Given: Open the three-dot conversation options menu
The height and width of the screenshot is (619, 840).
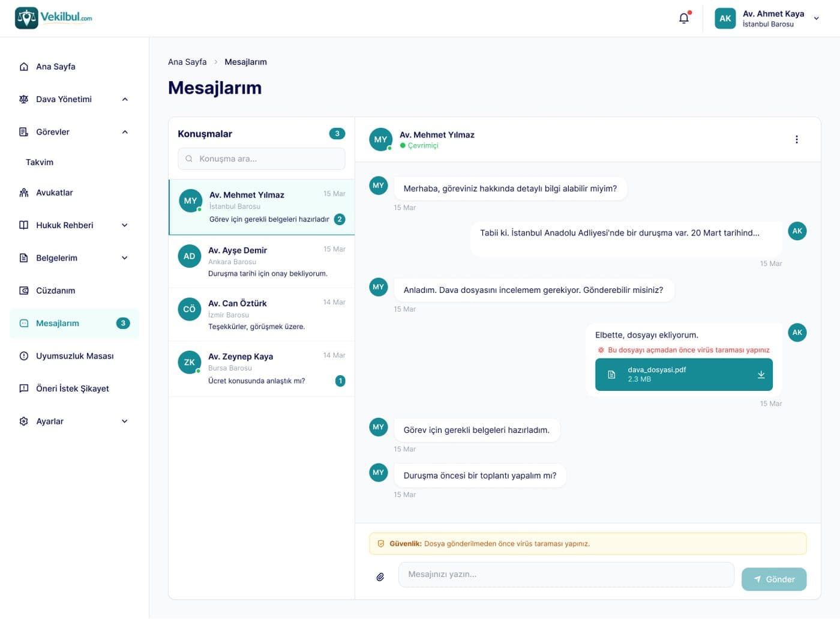Looking at the screenshot, I should tap(796, 139).
